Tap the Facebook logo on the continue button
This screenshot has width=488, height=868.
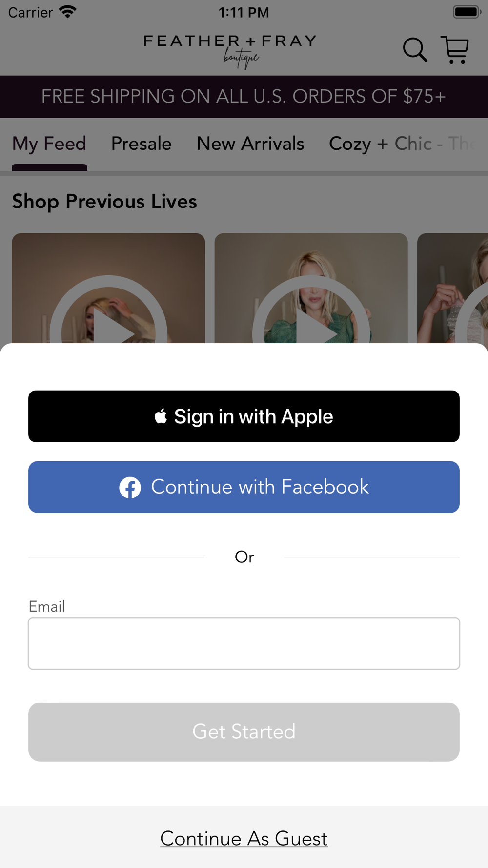click(130, 487)
